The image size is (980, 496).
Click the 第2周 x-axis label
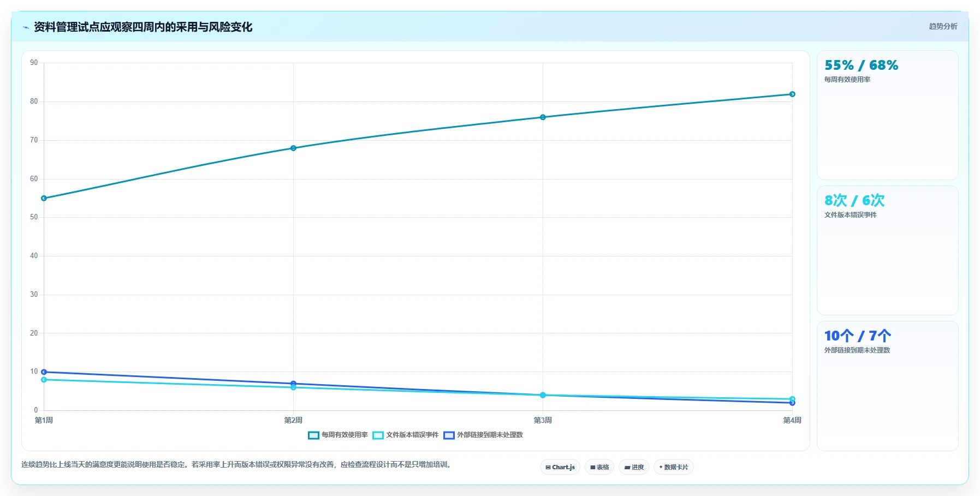293,420
